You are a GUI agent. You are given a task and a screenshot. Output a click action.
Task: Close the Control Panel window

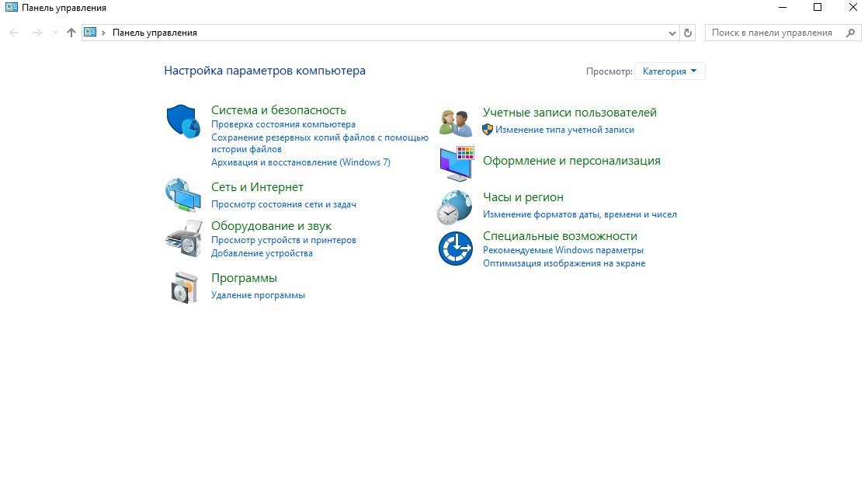853,8
